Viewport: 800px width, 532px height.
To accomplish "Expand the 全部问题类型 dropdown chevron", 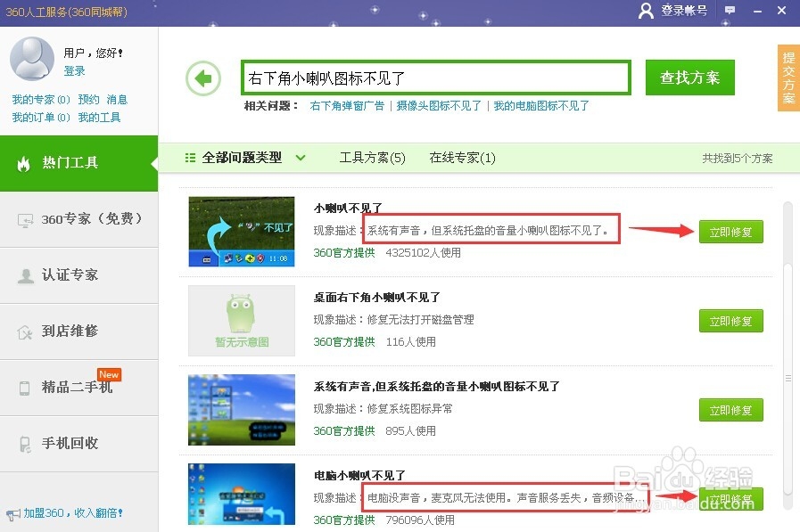I will click(301, 158).
